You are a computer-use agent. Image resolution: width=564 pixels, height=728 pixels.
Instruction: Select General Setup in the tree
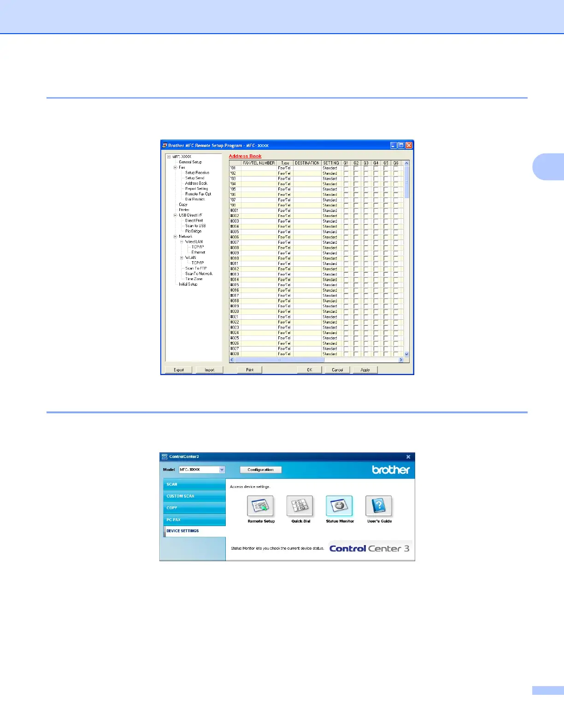(x=190, y=162)
